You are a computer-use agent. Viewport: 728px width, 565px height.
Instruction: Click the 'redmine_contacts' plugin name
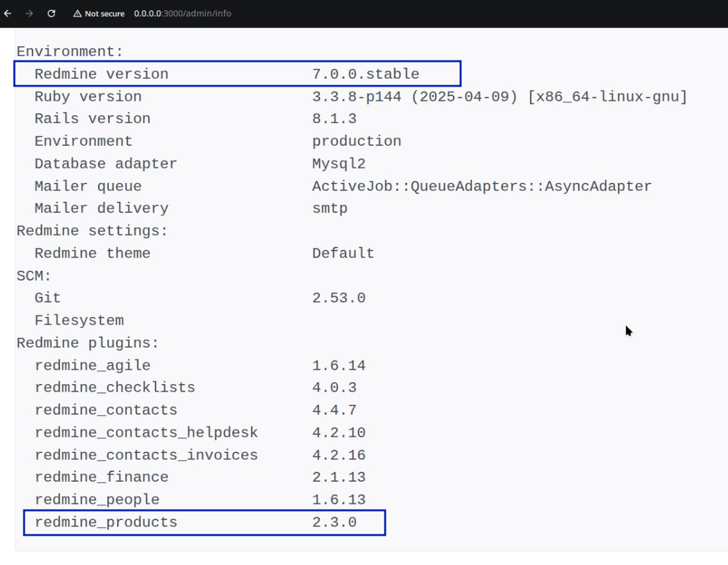click(x=106, y=410)
